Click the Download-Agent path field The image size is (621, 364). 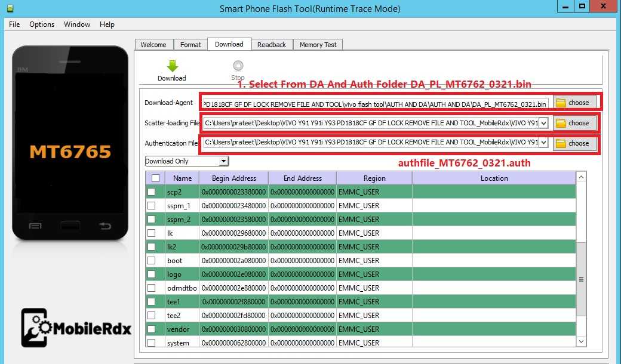pos(376,104)
